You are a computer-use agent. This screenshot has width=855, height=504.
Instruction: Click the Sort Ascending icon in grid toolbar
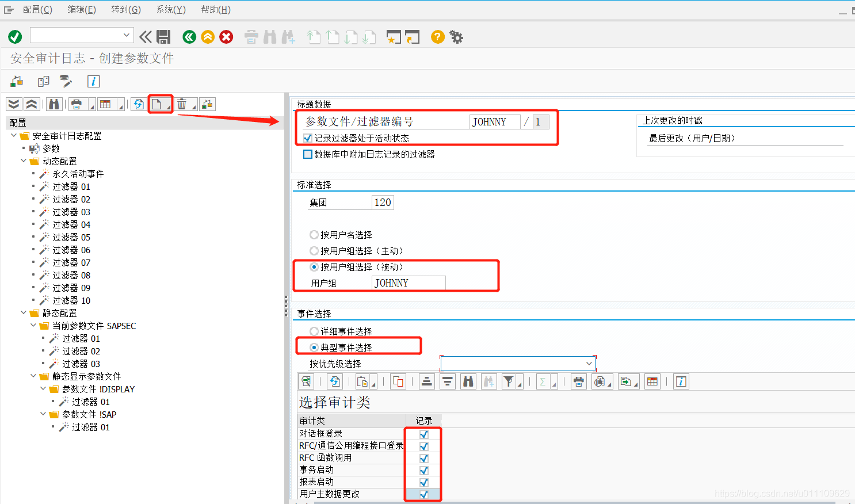[x=426, y=381]
